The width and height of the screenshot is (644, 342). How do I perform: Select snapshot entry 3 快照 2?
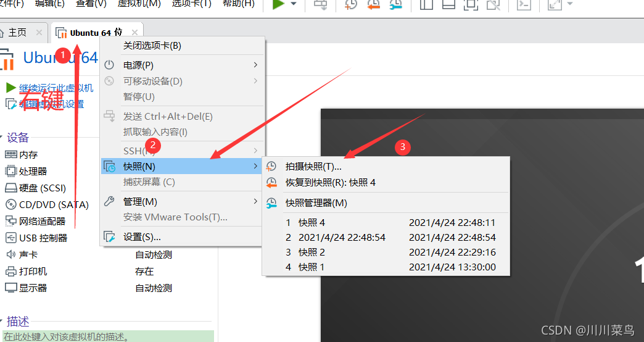(386, 252)
